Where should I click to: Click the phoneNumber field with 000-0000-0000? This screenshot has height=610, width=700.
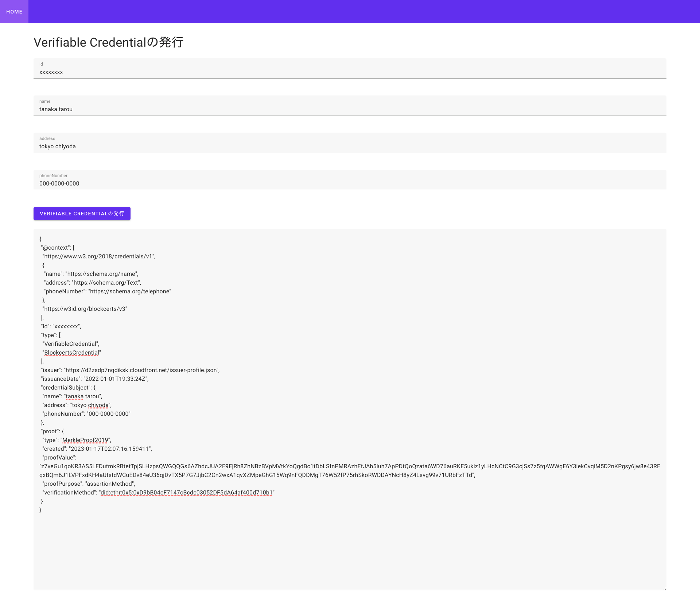coord(349,183)
